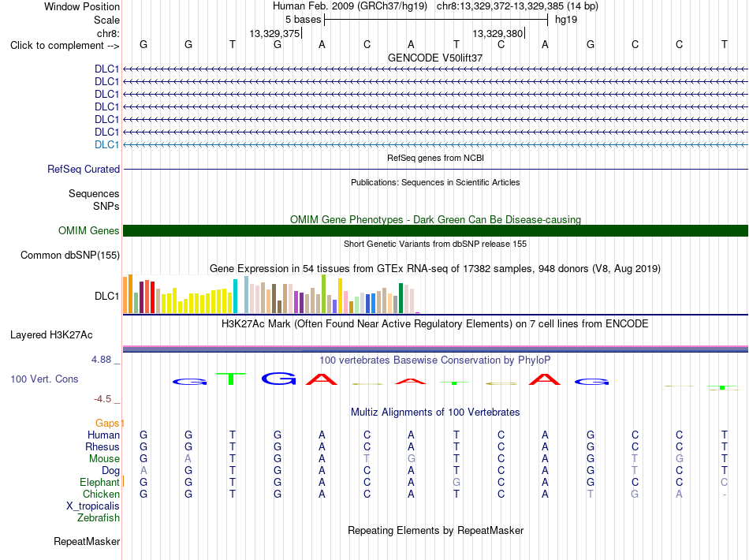Click the hg19 label beside scale bar

[566, 20]
